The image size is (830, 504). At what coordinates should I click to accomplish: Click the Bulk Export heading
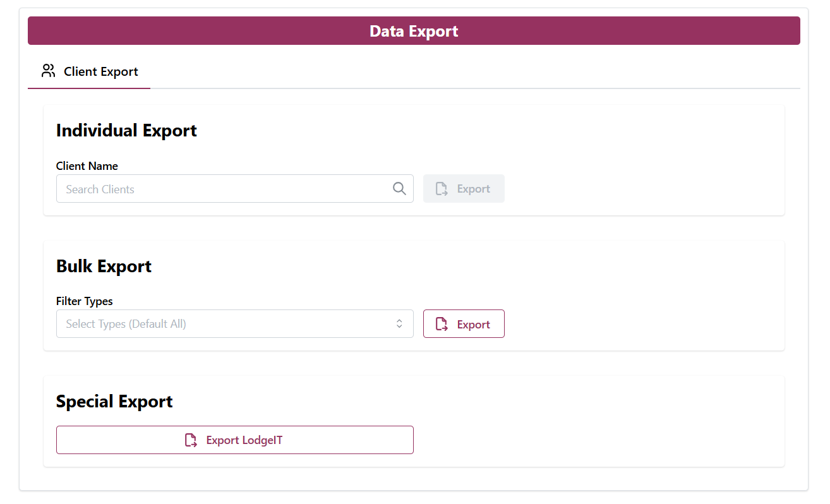[104, 267]
